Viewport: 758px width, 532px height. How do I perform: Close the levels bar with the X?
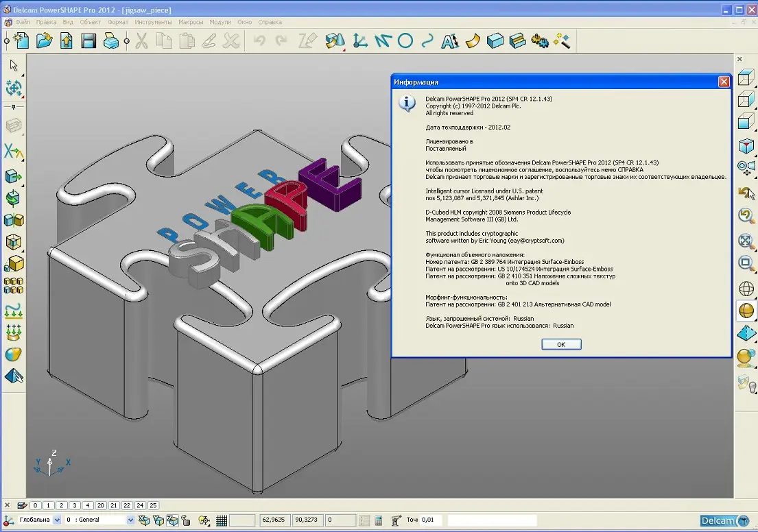tap(8, 505)
